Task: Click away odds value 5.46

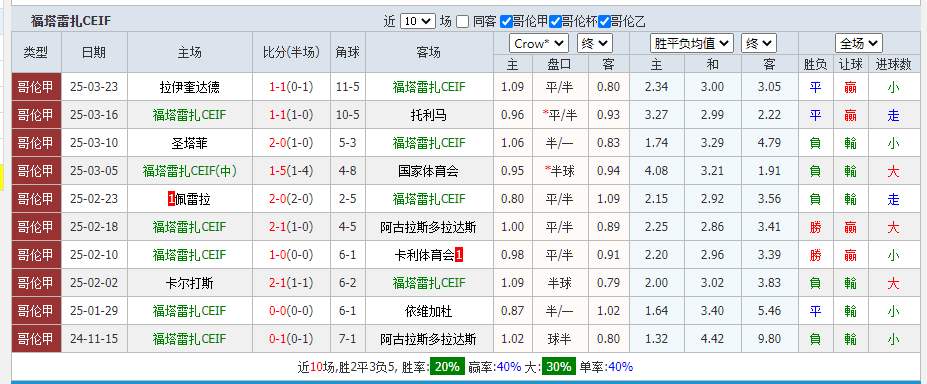Action: [x=769, y=311]
